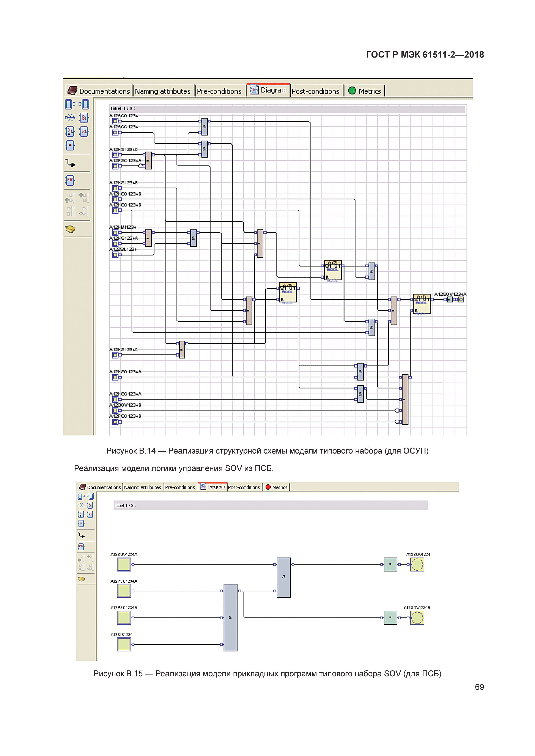Choose the ≥1 OR gate tool in Figure B.14 toolbar
This screenshot has height=756, width=535.
[x=70, y=131]
